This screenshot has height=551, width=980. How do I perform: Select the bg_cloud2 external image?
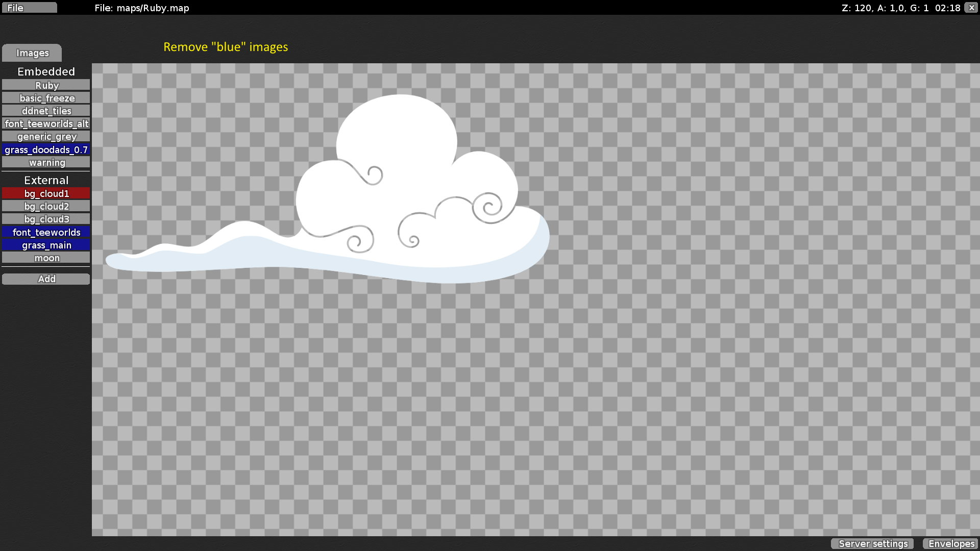click(46, 206)
